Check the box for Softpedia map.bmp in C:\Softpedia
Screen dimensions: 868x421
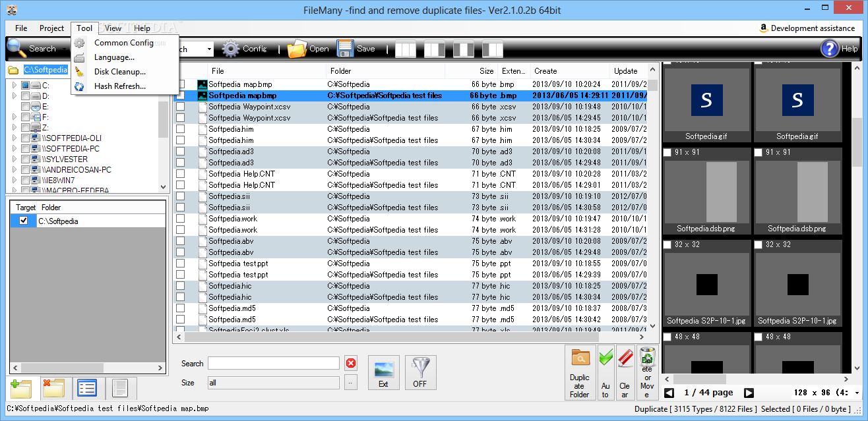[181, 84]
